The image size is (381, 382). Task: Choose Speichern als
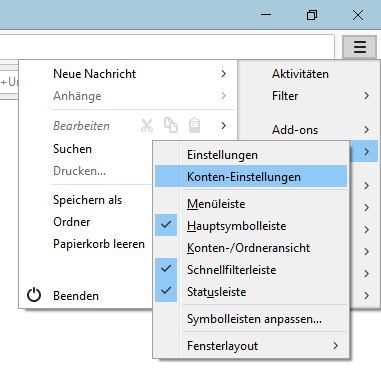87,200
